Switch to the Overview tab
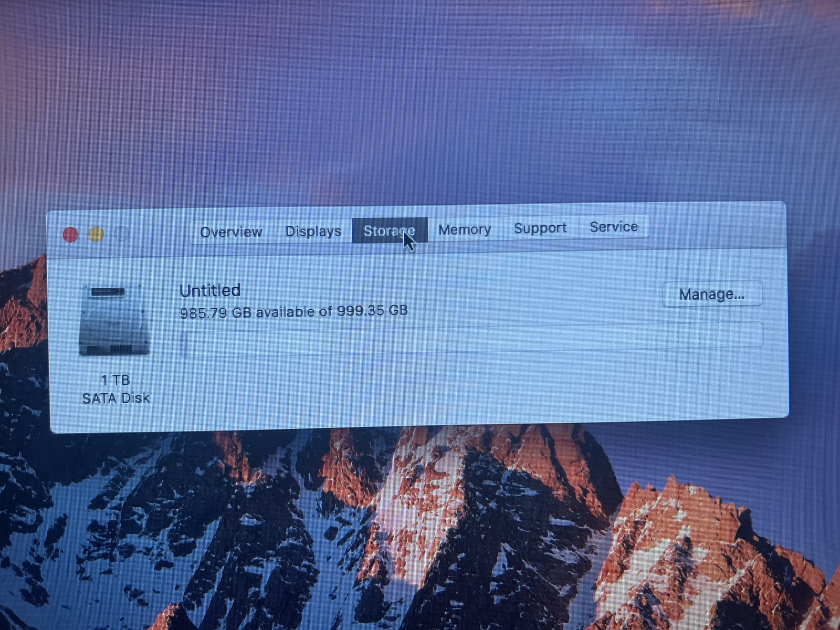Screen dimensions: 840x630 (232, 232)
